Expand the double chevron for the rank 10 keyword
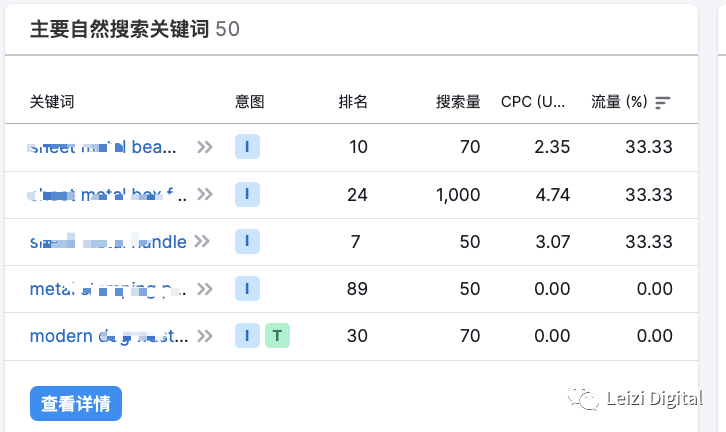Viewport: 726px width, 432px height. [x=205, y=147]
